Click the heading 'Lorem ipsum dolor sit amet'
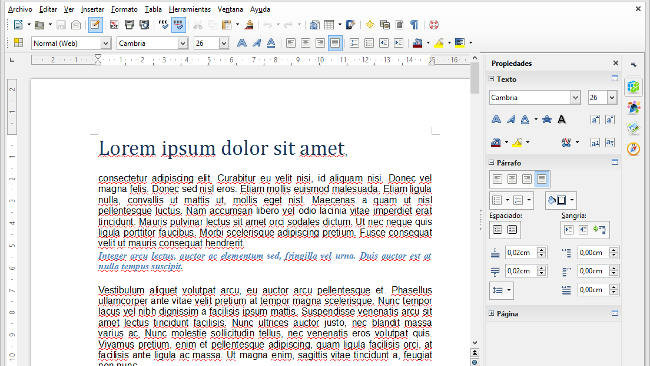Image resolution: width=650 pixels, height=366 pixels. tap(222, 148)
